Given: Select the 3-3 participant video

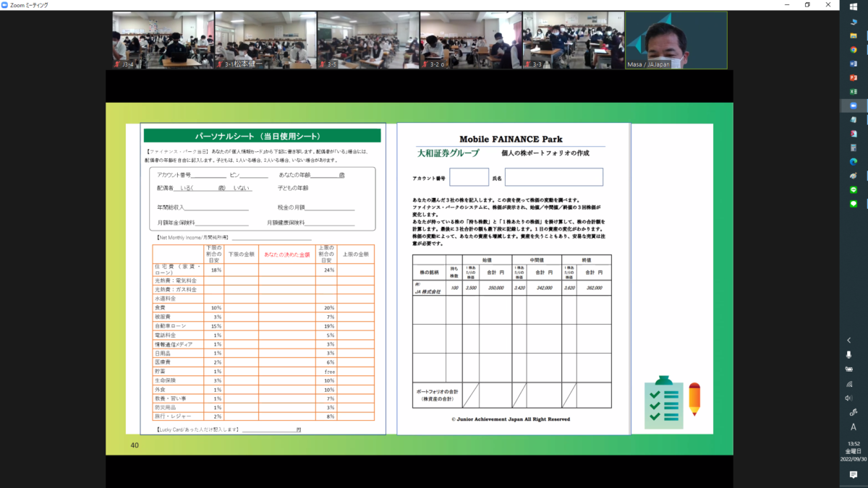Looking at the screenshot, I should (573, 40).
